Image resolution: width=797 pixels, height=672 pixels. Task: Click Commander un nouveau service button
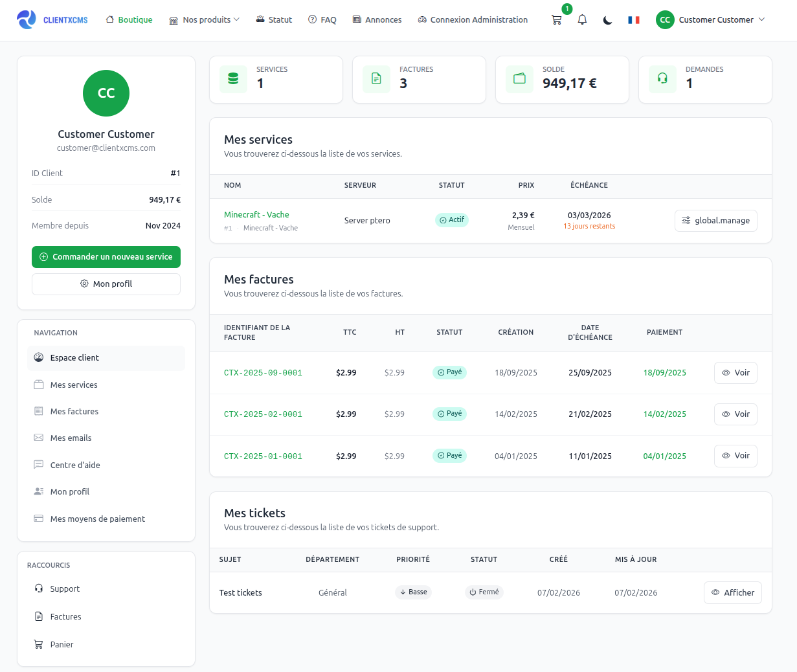click(106, 257)
